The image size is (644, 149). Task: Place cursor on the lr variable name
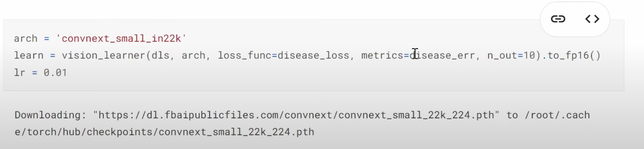pyautogui.click(x=19, y=72)
